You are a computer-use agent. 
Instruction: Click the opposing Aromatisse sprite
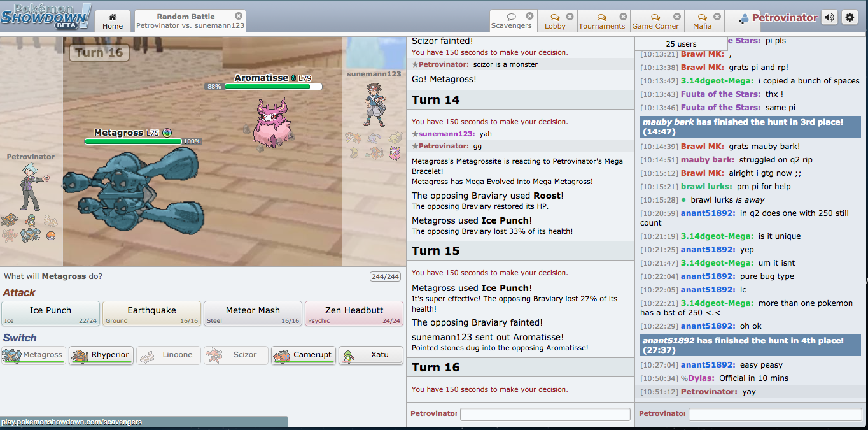click(x=272, y=123)
